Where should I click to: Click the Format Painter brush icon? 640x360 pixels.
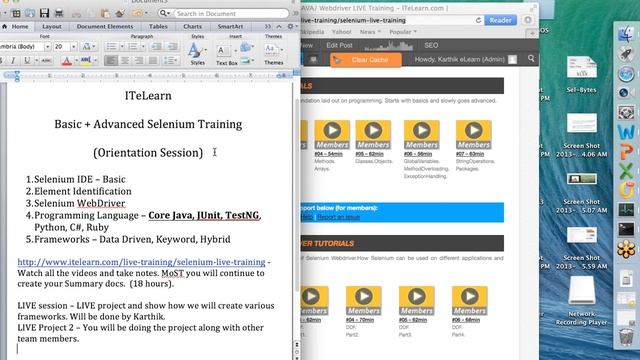coord(120,13)
